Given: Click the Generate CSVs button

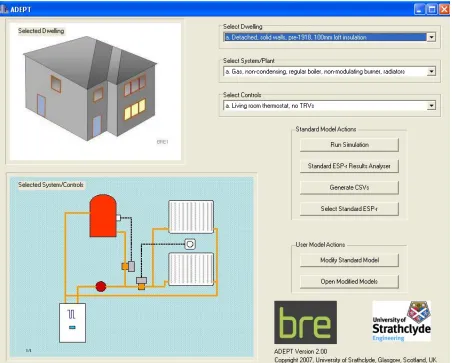Looking at the screenshot, I should click(x=349, y=187).
